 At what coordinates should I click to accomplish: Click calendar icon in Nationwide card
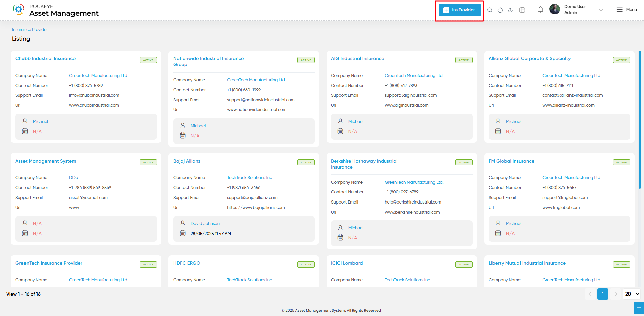(183, 135)
